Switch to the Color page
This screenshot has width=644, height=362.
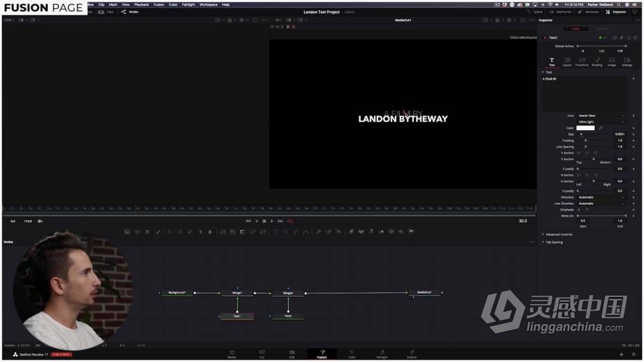point(352,354)
